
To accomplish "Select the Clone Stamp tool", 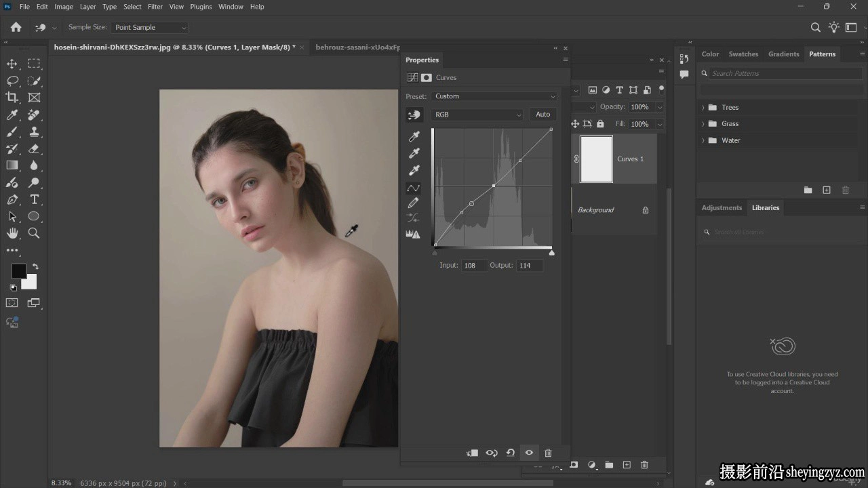I will coord(34,131).
